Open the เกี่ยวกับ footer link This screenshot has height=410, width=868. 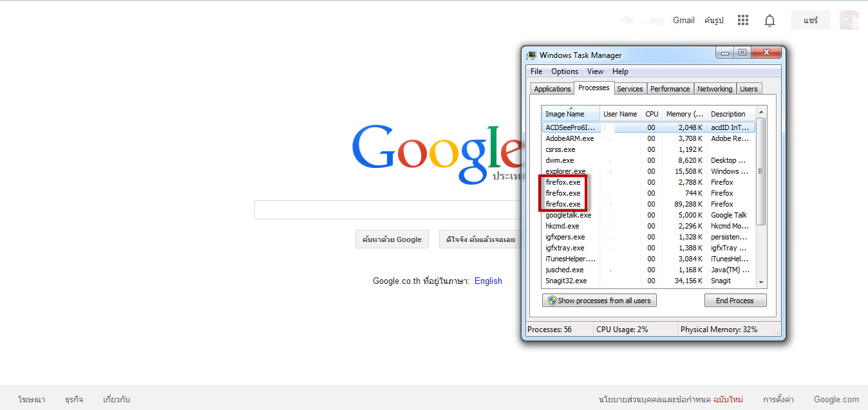[x=117, y=399]
